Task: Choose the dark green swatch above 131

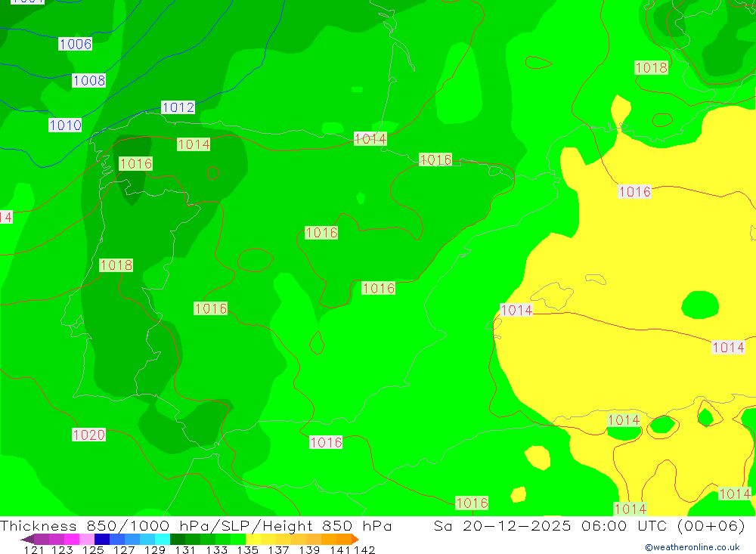Action: click(178, 539)
